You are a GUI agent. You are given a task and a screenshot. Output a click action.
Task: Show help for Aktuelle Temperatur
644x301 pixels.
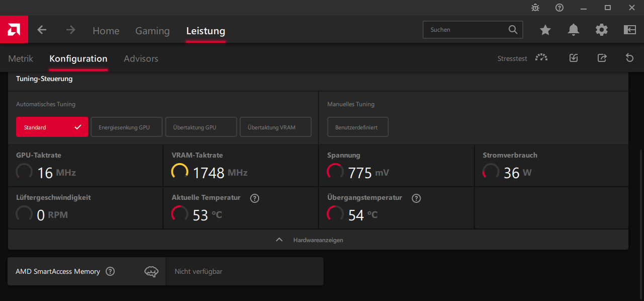point(255,198)
